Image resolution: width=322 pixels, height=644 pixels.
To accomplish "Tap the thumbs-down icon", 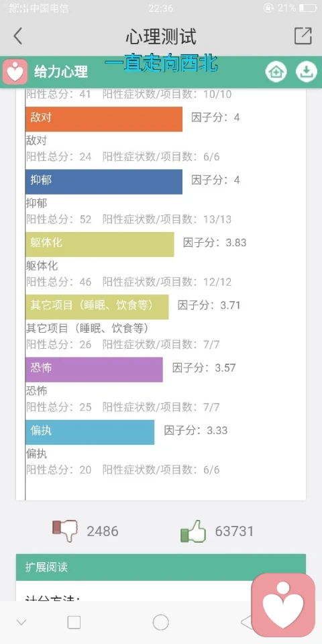I will pyautogui.click(x=65, y=531).
